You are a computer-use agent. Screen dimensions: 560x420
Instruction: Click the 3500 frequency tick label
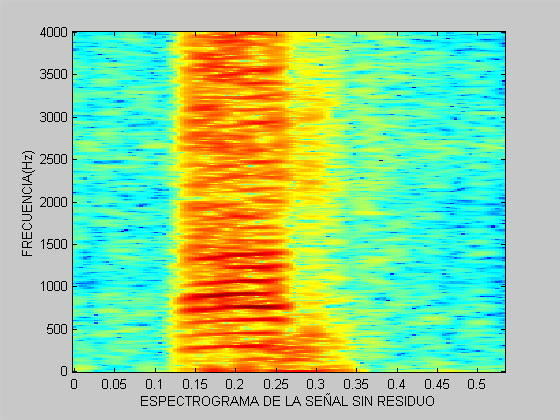pyautogui.click(x=54, y=75)
